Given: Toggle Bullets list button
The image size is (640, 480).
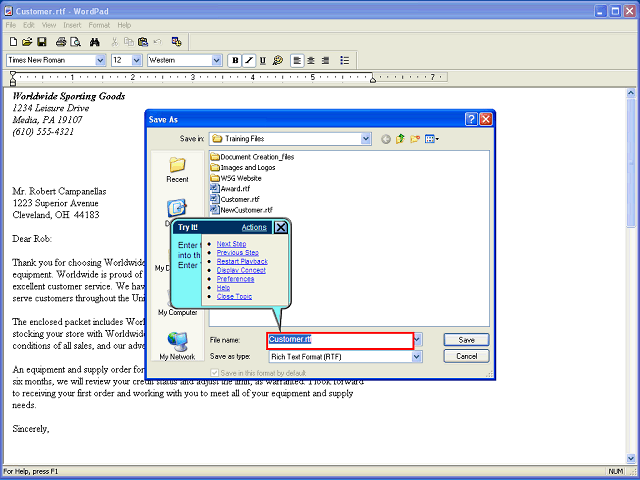Looking at the screenshot, I should [x=344, y=60].
